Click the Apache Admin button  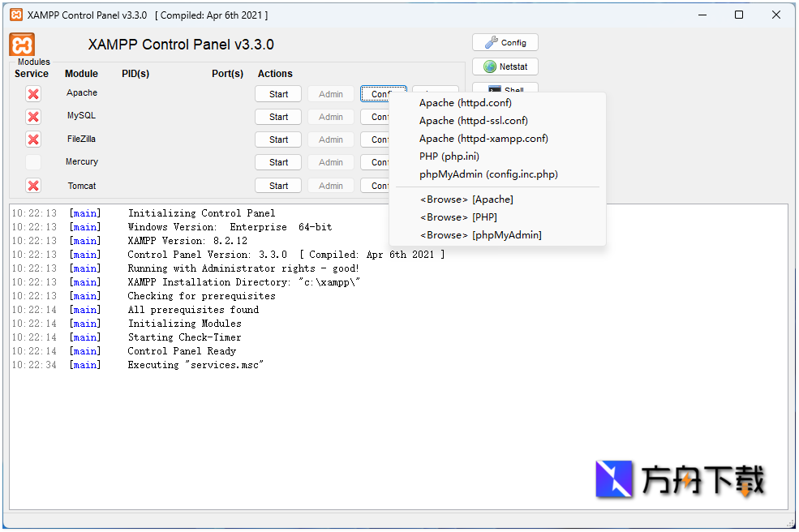tap(331, 94)
